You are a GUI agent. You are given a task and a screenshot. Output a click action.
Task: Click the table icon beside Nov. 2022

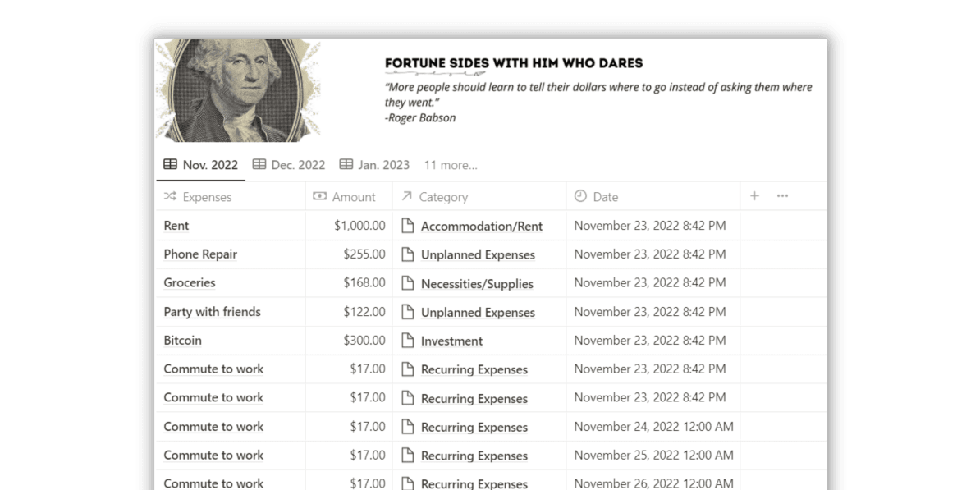coord(170,164)
